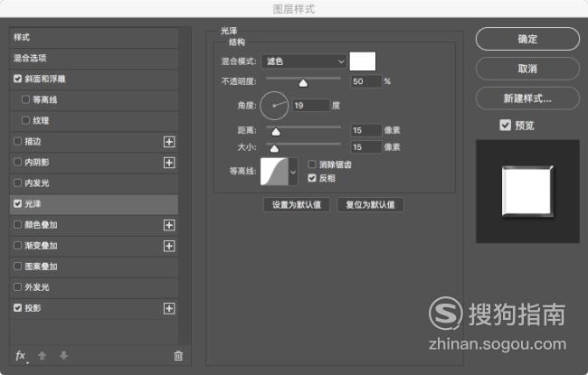Click the move effect down arrow
This screenshot has height=375, width=588.
63,355
